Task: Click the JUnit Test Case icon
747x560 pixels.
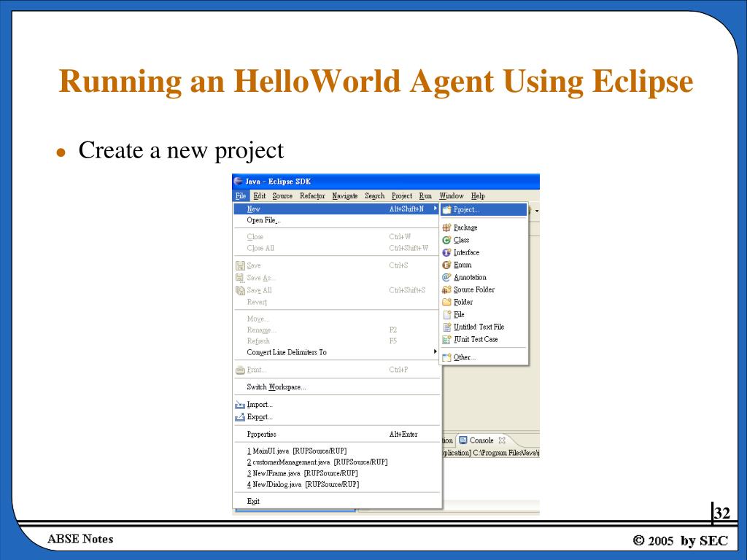Action: 446,339
